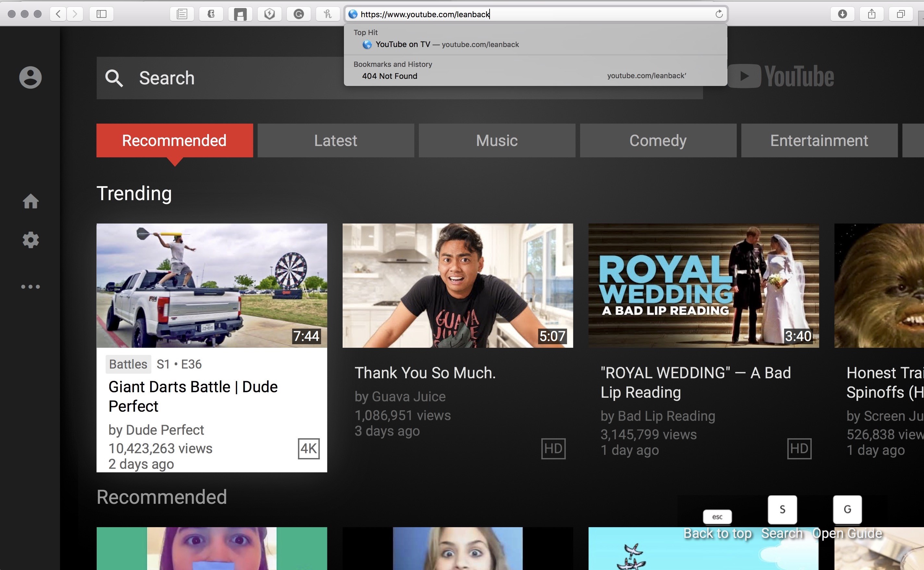
Task: Click the Giant Darts Battle title
Action: (x=193, y=396)
